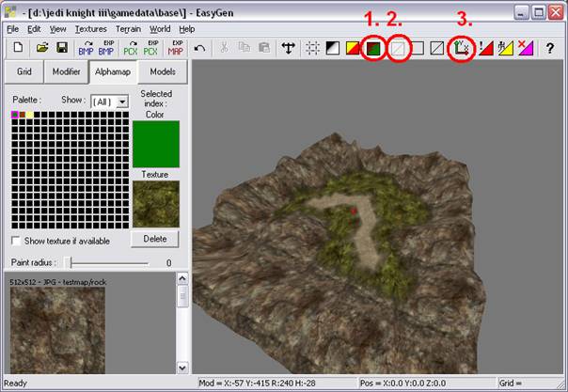
Task: Click the red X magenta triangle icon
Action: point(526,48)
